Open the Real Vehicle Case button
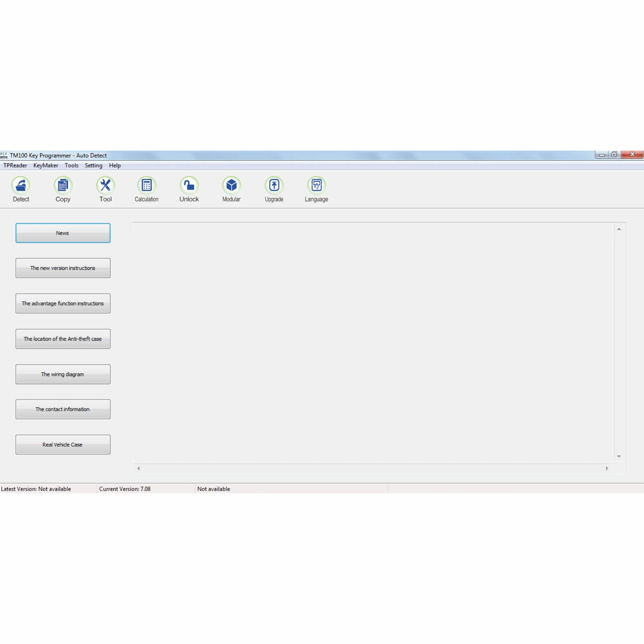 pyautogui.click(x=63, y=445)
